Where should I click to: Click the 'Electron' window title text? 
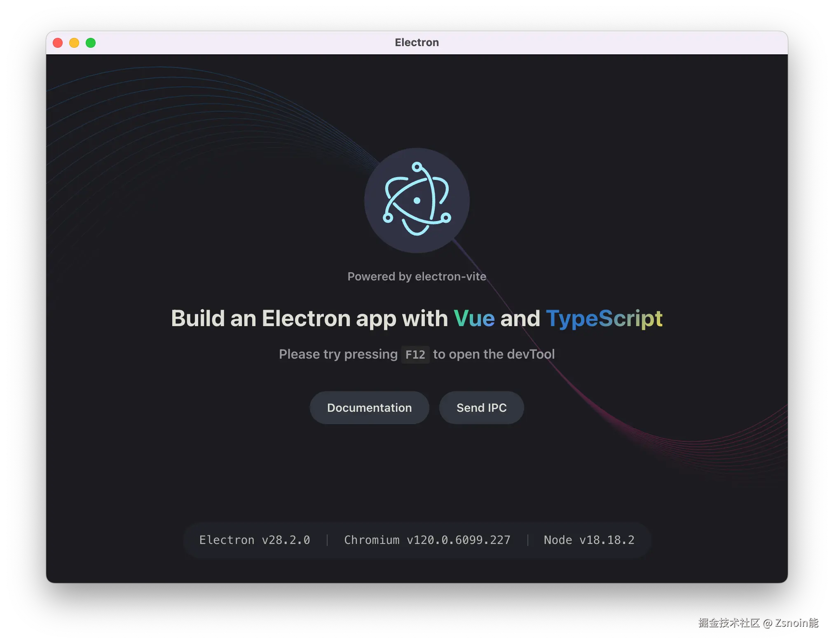(417, 42)
